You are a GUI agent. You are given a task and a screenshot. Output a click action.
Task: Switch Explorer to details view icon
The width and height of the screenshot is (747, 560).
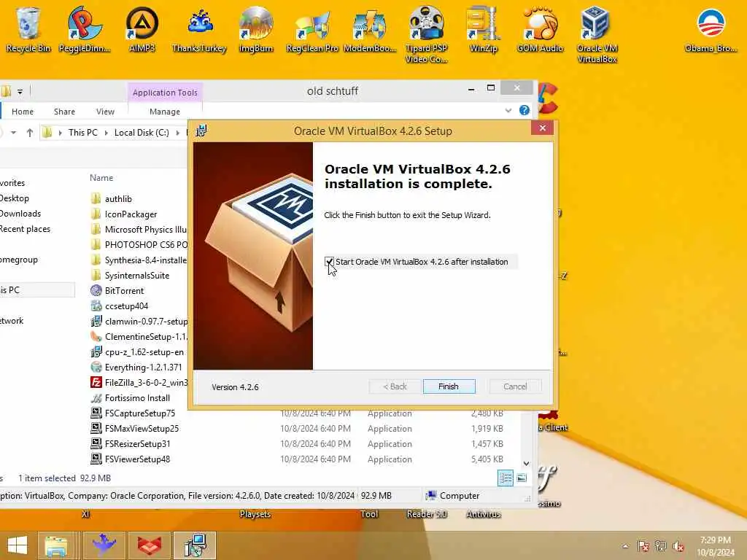(506, 478)
